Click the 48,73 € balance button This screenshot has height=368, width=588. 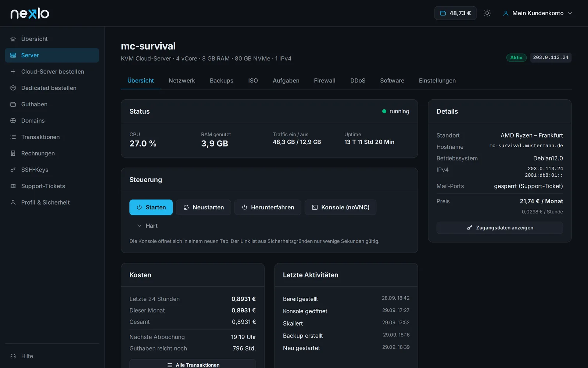pyautogui.click(x=455, y=13)
